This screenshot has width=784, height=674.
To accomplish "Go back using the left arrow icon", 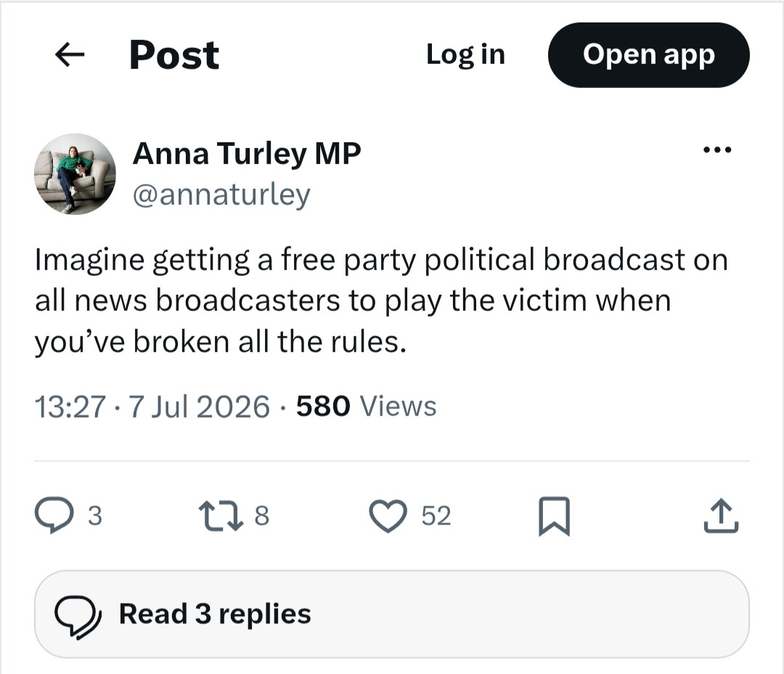I will pyautogui.click(x=70, y=54).
